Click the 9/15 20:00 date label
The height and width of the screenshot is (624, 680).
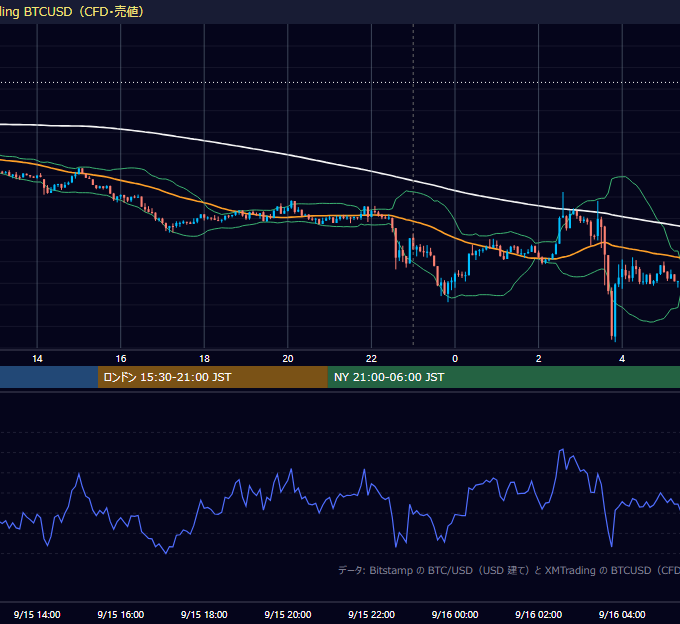[288, 614]
